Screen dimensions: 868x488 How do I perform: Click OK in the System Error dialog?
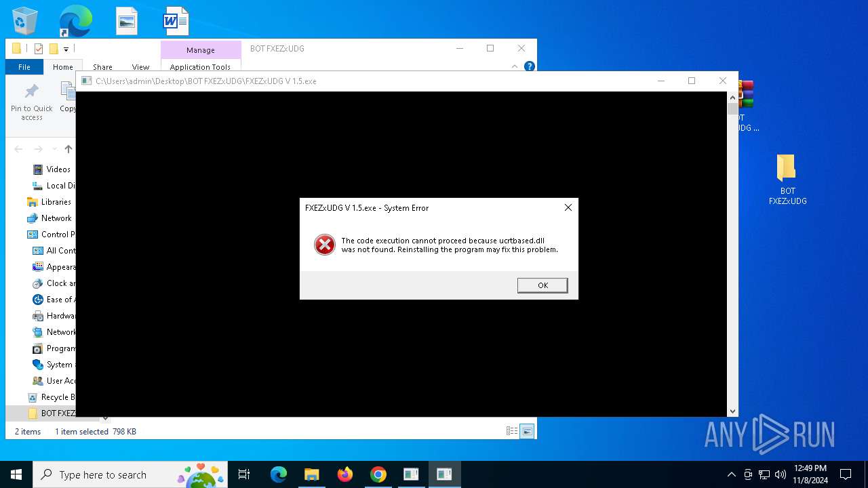pos(542,285)
